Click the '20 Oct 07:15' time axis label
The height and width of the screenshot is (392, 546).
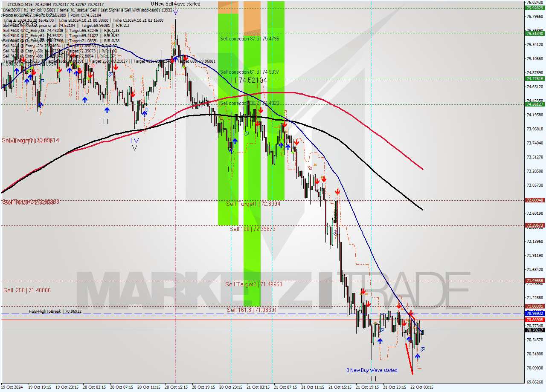click(x=122, y=387)
